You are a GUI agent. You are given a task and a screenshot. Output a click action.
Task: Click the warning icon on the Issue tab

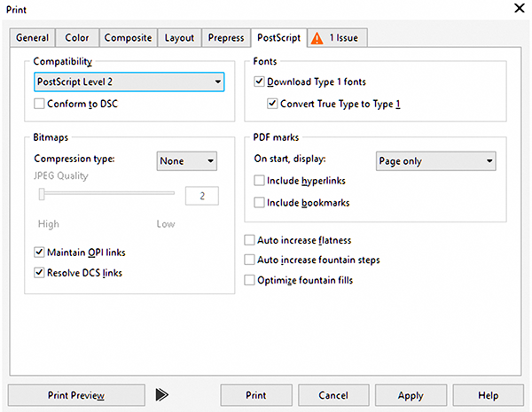(x=317, y=37)
